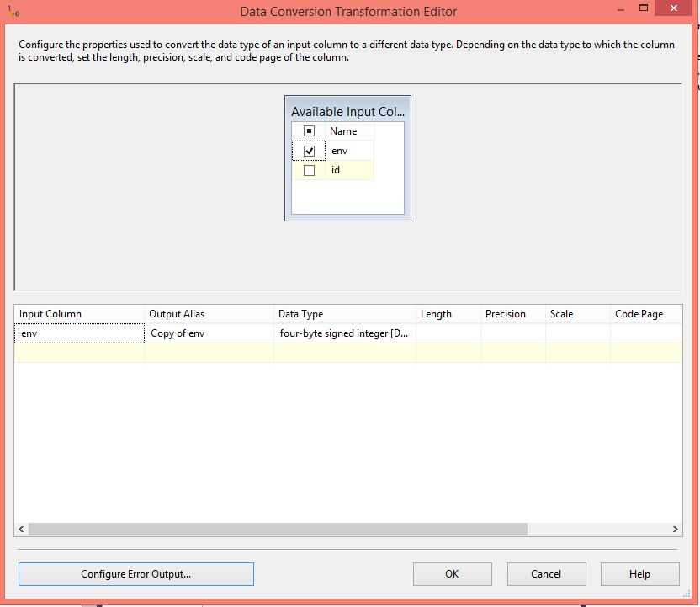
Task: Click the horizontal scrollbar thumb
Action: pyautogui.click(x=278, y=529)
